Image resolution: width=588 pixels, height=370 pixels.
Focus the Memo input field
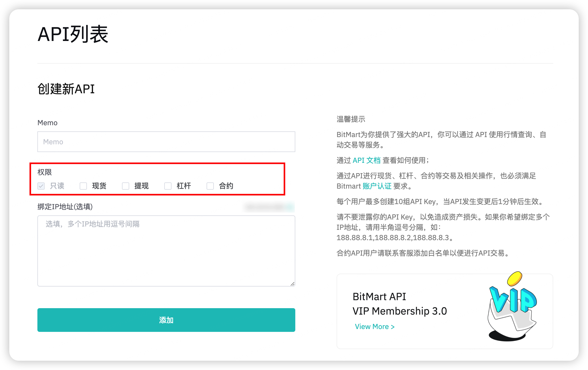[166, 142]
